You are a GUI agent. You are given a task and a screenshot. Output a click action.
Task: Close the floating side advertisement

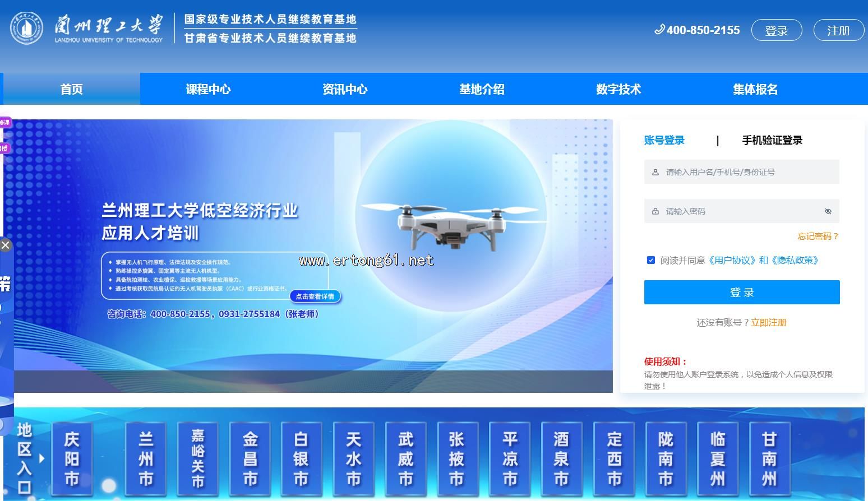[x=6, y=245]
